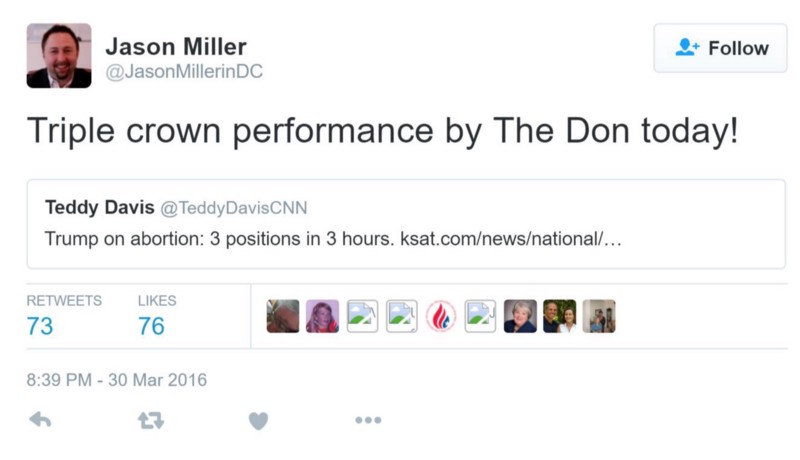The height and width of the screenshot is (460, 800).
Task: Like the tweet with the heart icon
Action: [x=258, y=421]
